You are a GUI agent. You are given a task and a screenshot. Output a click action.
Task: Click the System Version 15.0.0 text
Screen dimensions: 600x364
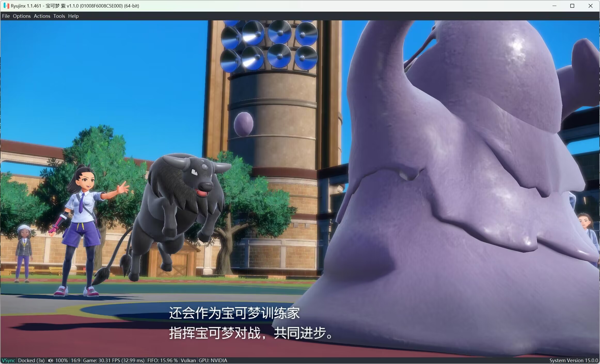(574, 360)
